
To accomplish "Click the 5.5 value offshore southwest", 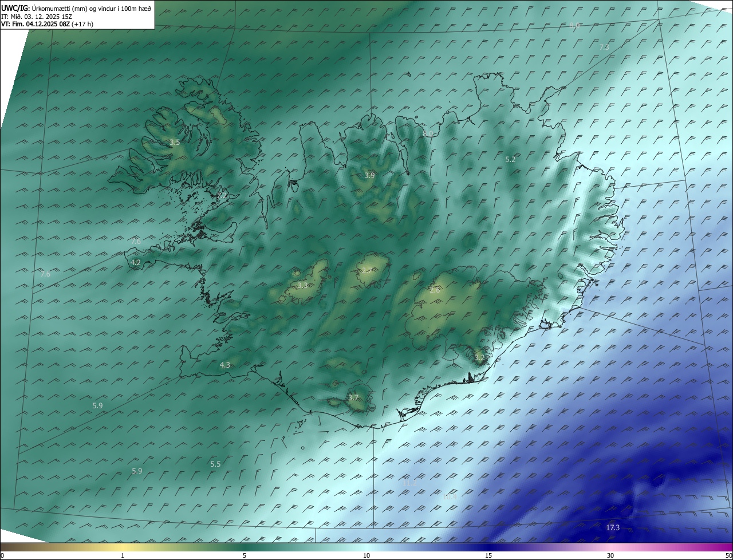I will [x=215, y=464].
